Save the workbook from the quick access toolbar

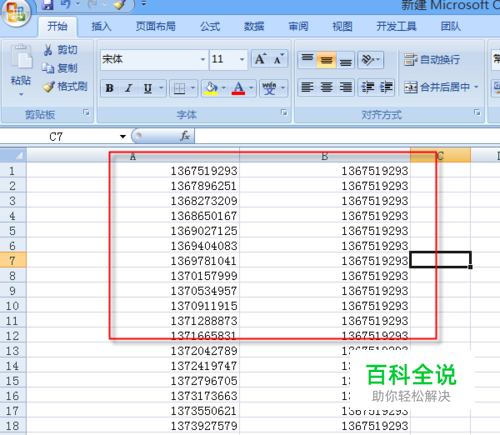pyautogui.click(x=47, y=5)
